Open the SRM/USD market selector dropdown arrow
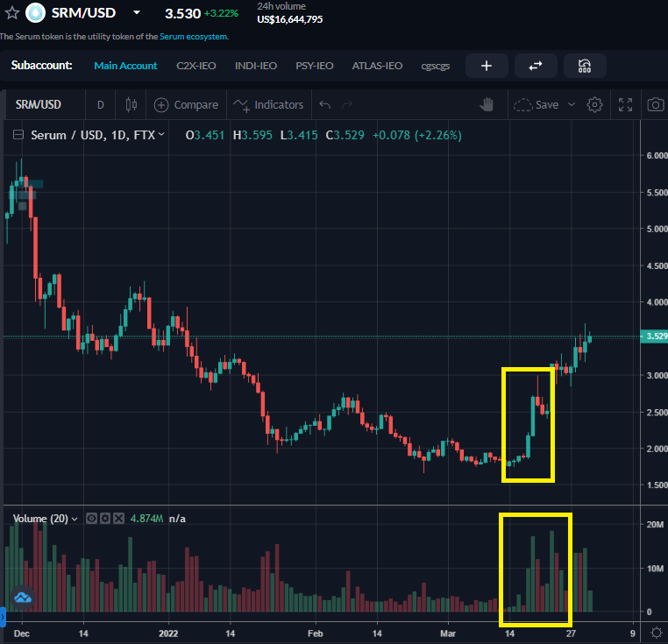 tap(137, 13)
